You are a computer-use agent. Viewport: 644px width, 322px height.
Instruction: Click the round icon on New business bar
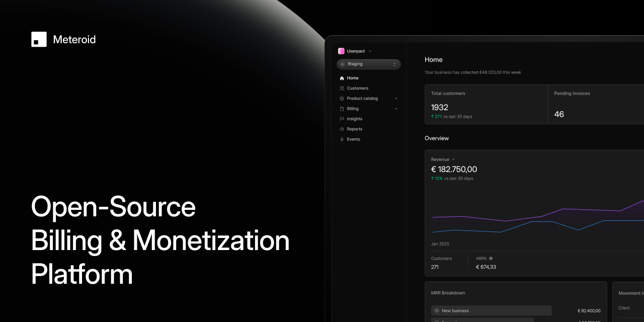coord(437,311)
